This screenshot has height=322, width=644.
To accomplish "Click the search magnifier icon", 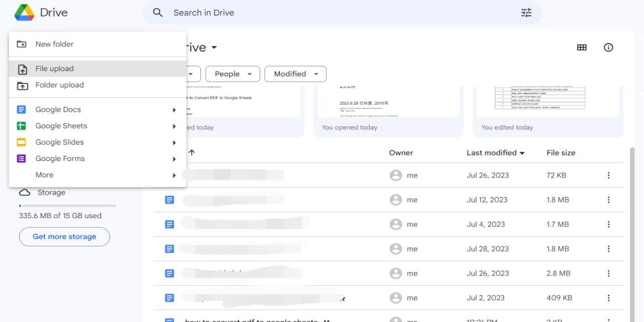I will point(158,12).
